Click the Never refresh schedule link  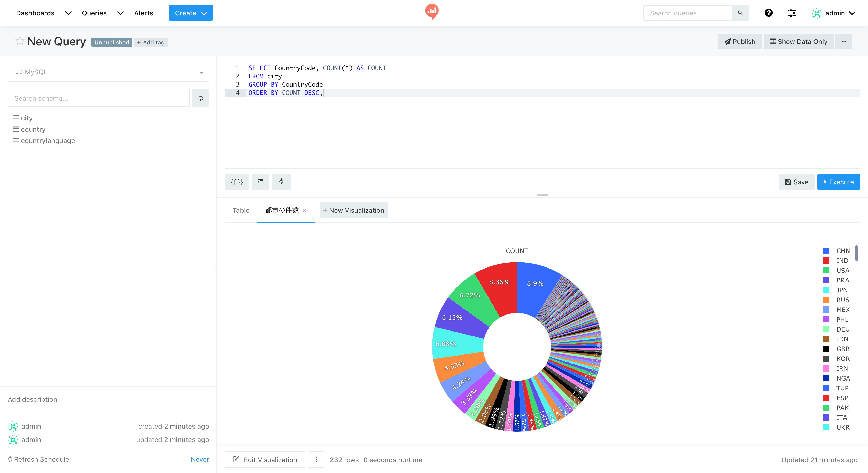click(x=200, y=459)
